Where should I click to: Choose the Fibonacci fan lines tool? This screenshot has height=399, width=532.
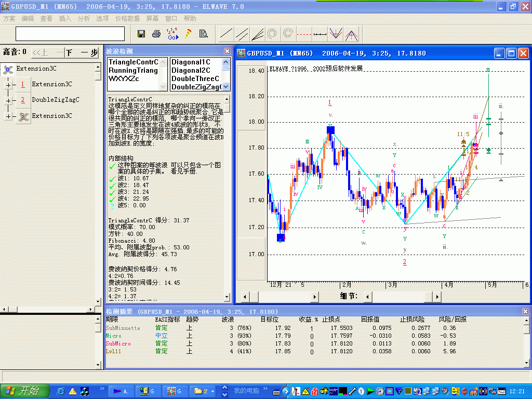258,34
